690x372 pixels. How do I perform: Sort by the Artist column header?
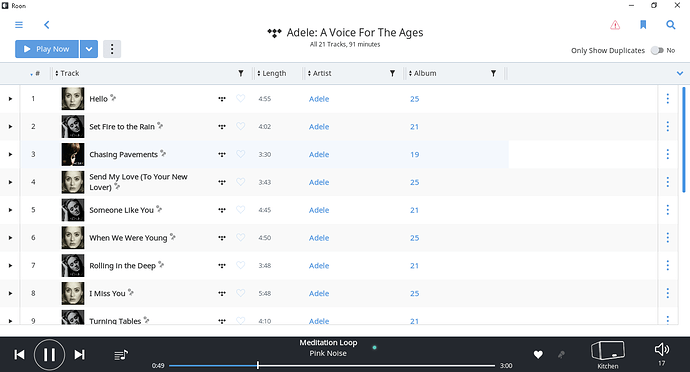[x=319, y=74]
